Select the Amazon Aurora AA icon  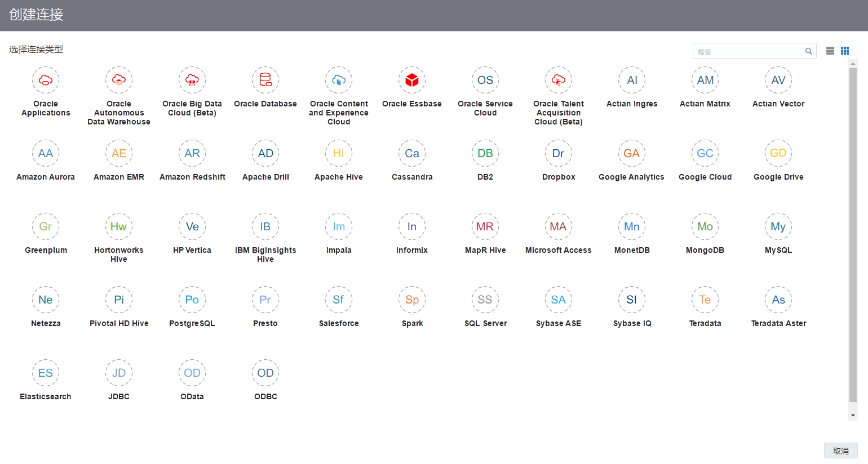tap(46, 153)
